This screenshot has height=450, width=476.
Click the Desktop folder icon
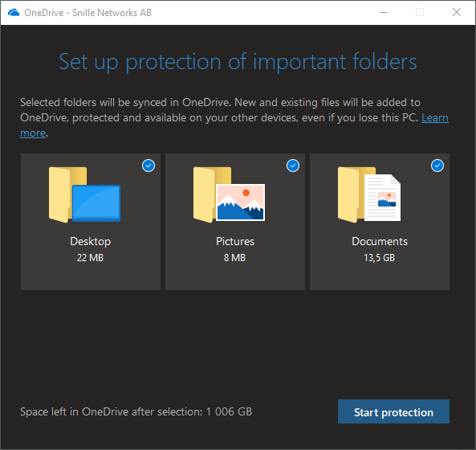[85, 194]
